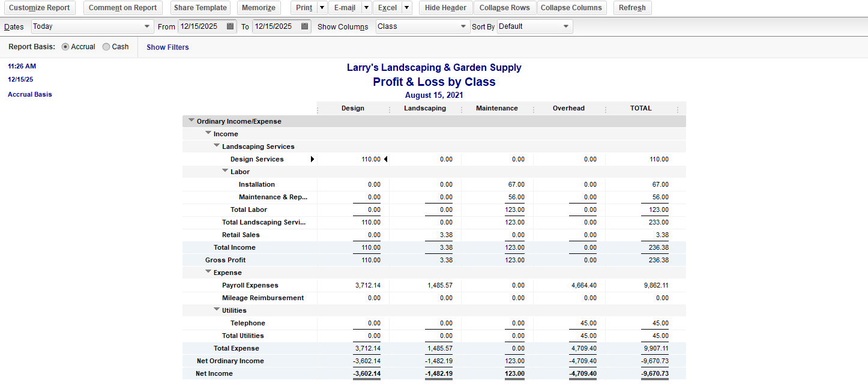Open the From date calendar picker
Viewport: 868px width, 389px height.
pyautogui.click(x=231, y=26)
